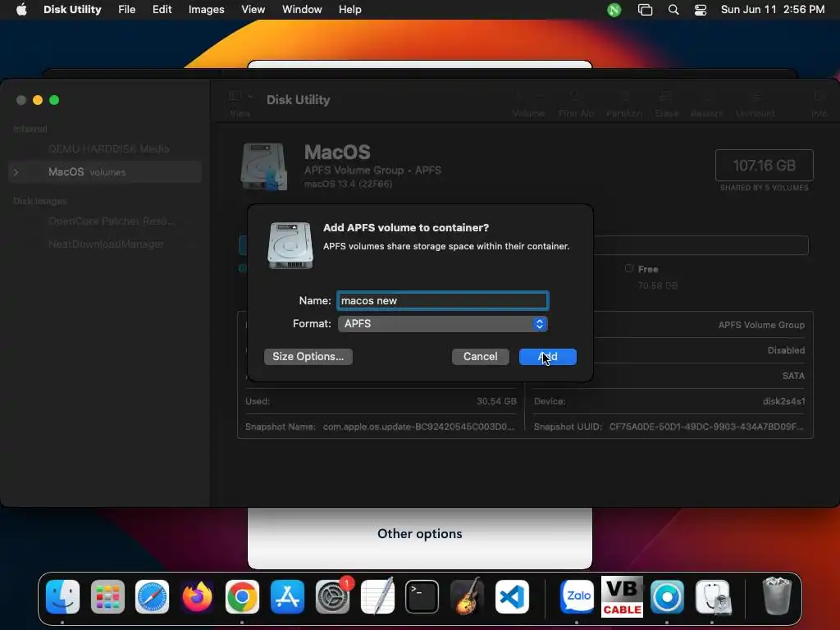Open Safari from the Dock
Viewport: 840px width, 630px height.
coord(152,596)
